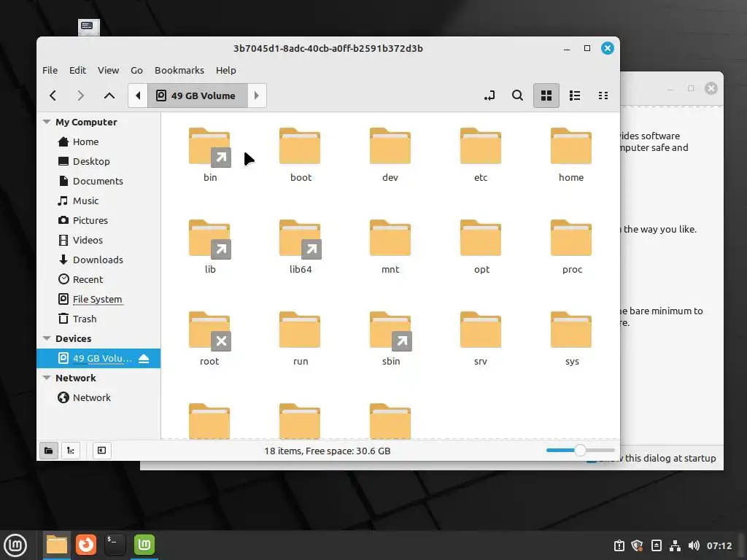
Task: Open the file search tool
Action: (517, 96)
